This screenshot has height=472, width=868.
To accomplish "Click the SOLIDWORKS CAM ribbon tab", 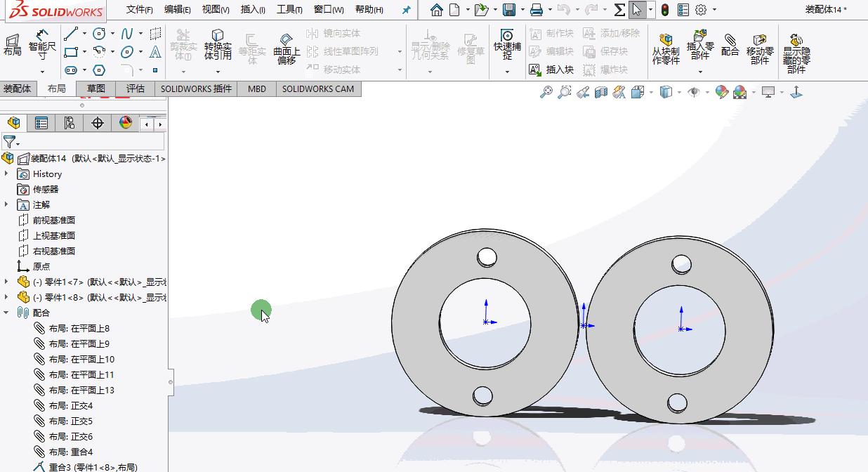I will [317, 89].
